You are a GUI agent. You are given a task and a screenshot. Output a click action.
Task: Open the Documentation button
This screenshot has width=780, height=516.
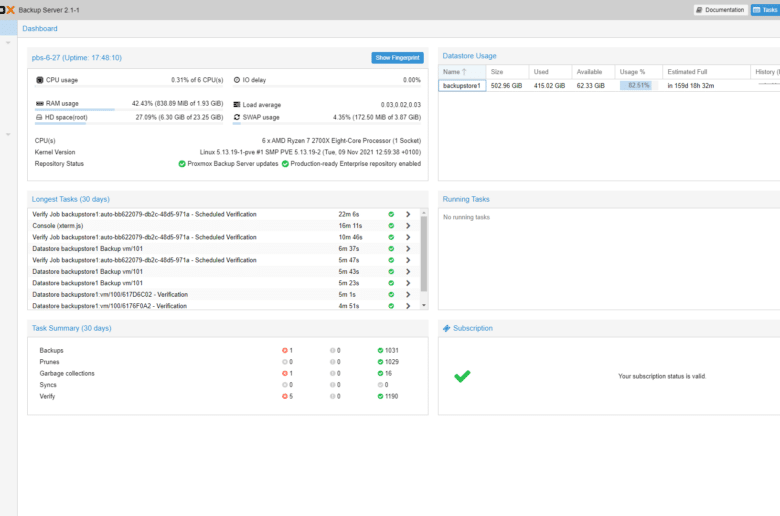coord(720,10)
